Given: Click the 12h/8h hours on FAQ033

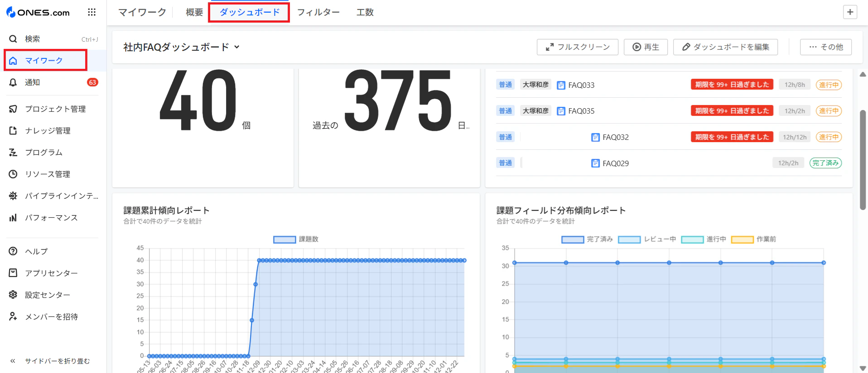Looking at the screenshot, I should pos(795,85).
